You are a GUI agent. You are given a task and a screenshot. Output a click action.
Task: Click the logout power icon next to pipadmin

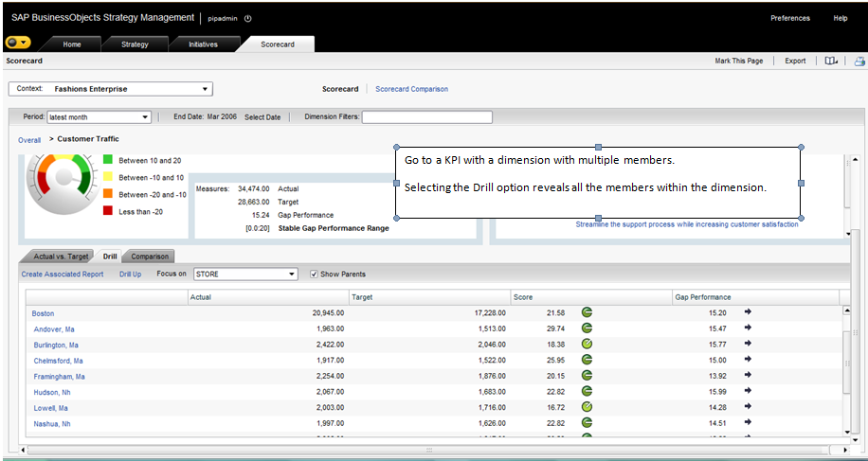pyautogui.click(x=247, y=18)
